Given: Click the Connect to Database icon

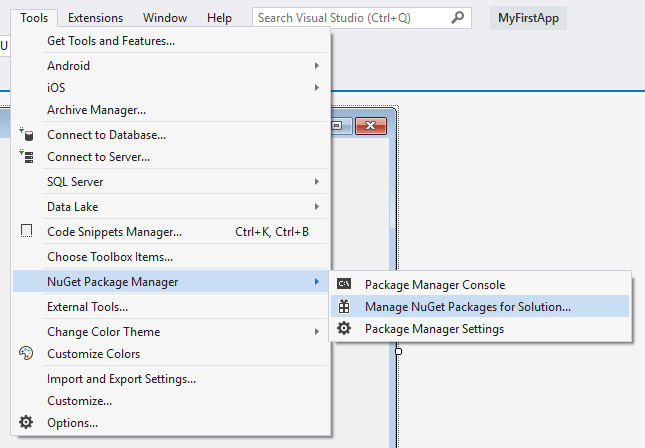Looking at the screenshot, I should tap(26, 135).
